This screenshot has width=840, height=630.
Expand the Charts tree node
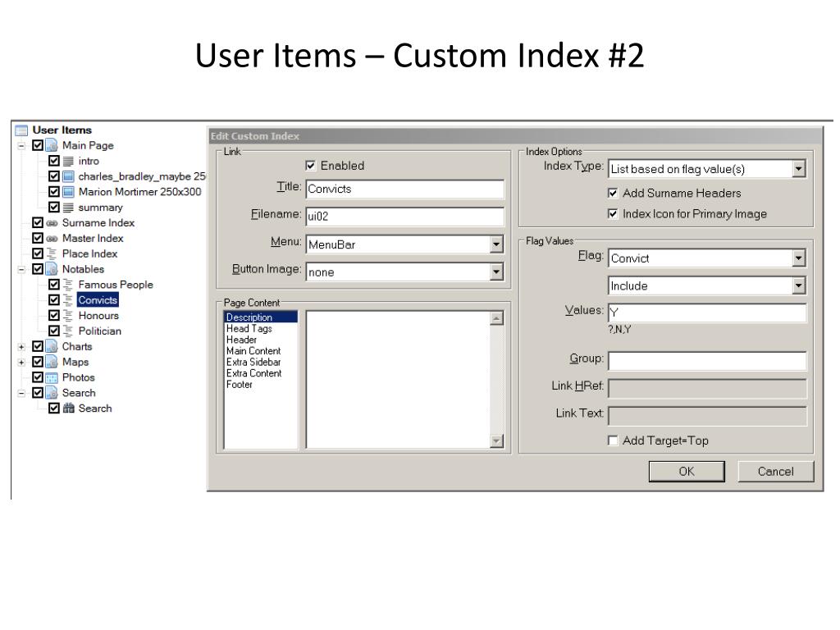coord(21,347)
